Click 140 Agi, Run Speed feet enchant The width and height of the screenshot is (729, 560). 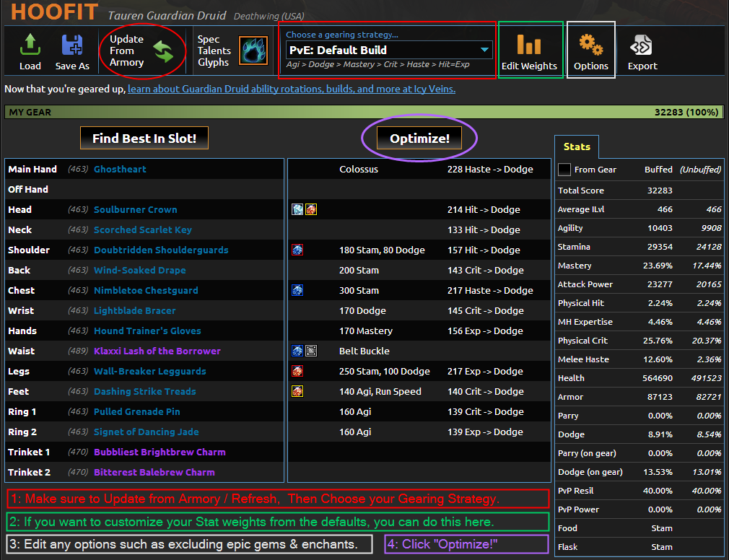click(x=380, y=391)
